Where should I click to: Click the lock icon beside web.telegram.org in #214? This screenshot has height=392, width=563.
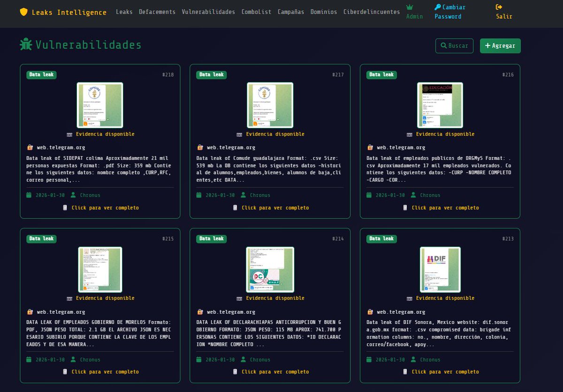tap(200, 312)
